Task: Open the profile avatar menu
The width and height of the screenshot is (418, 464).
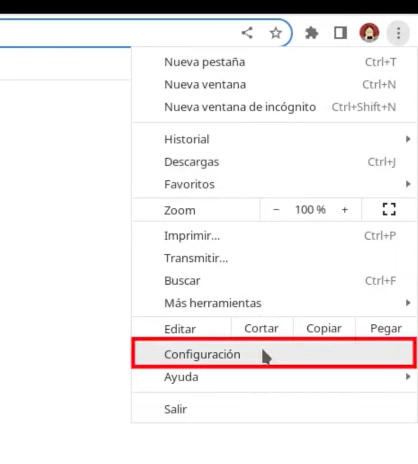Action: (369, 33)
